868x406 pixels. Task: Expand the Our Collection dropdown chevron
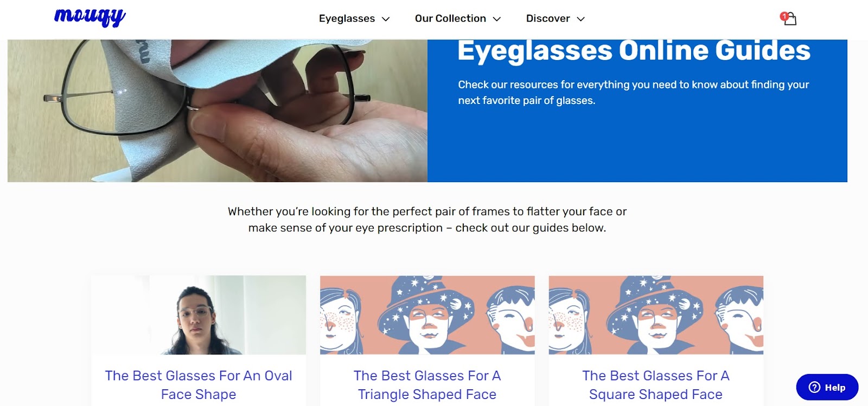496,19
